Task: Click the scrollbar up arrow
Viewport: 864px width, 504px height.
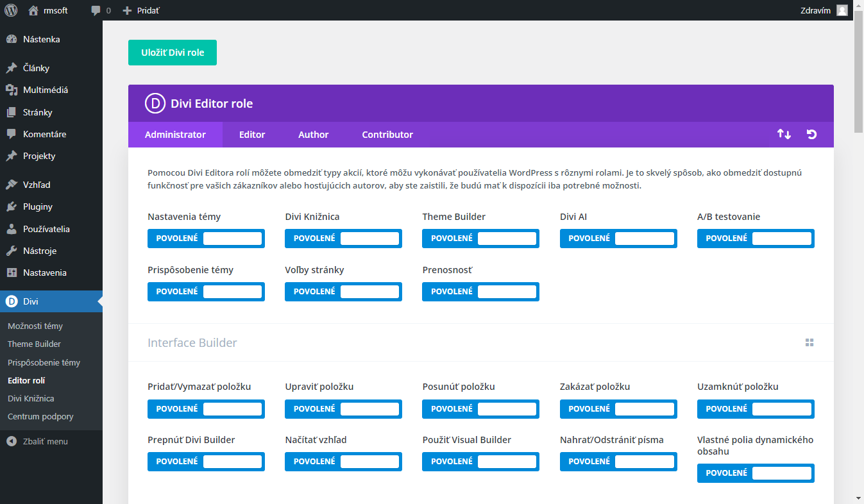Action: click(x=858, y=5)
